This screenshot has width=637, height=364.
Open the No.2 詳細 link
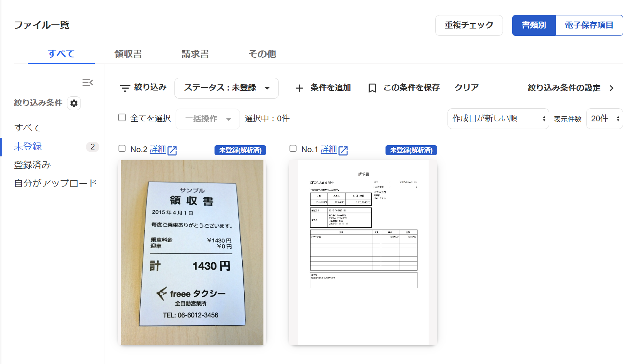click(x=158, y=149)
